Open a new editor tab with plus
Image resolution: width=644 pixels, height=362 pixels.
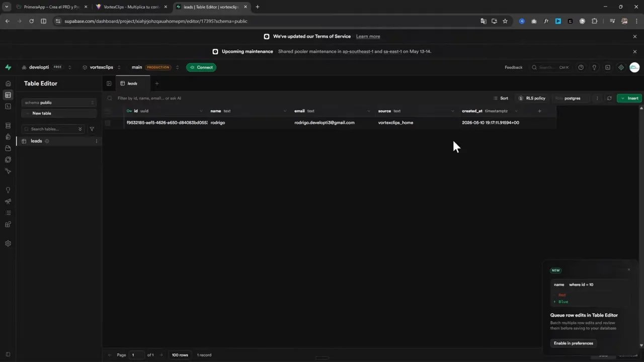point(156,83)
